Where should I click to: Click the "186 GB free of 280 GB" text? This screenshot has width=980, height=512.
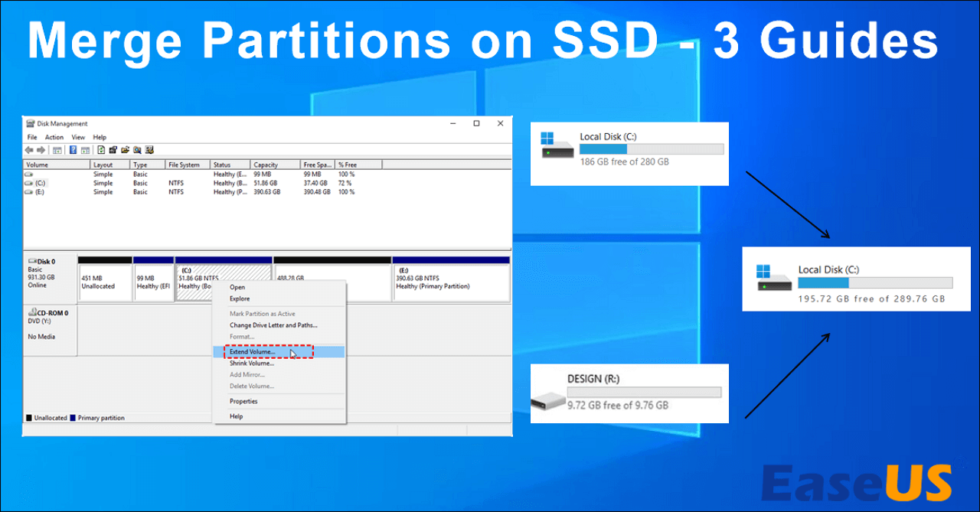[624, 162]
